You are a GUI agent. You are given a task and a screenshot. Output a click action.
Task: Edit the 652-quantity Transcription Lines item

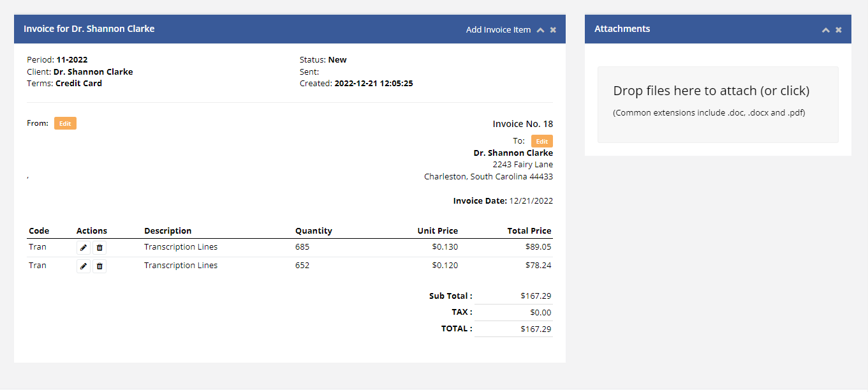tap(84, 266)
